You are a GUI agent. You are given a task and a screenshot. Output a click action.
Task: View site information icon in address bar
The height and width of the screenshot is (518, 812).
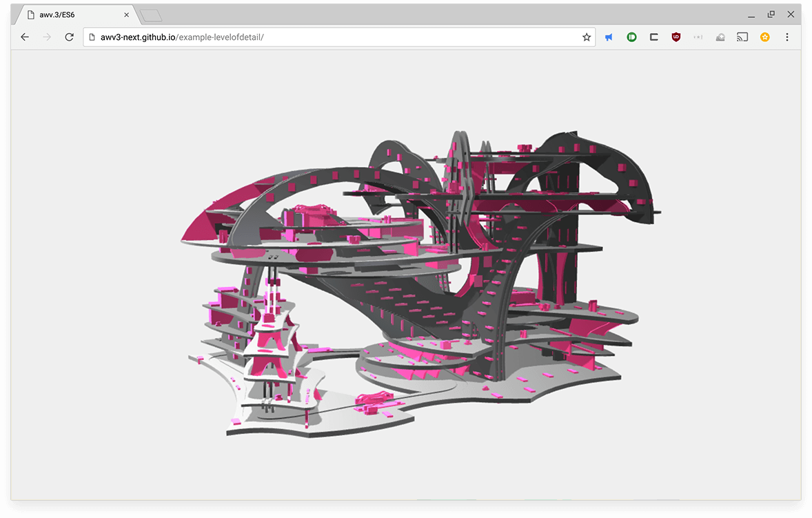click(92, 37)
